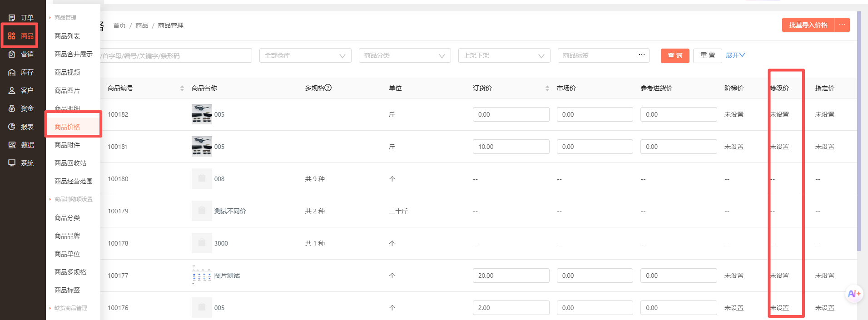Image resolution: width=868 pixels, height=320 pixels.
Task: Expand more filters with 展开
Action: (x=735, y=55)
